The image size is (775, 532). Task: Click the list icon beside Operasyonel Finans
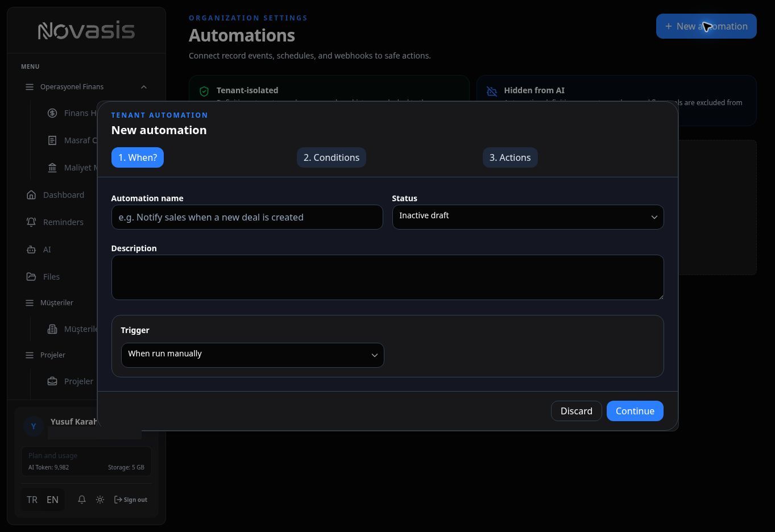(30, 87)
